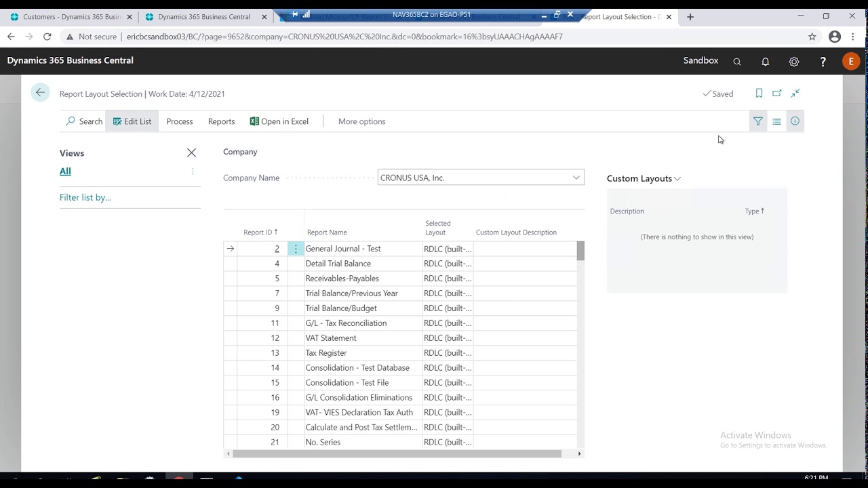Select the G/L - Tax Reconciliation row
The height and width of the screenshot is (488, 868).
pyautogui.click(x=400, y=323)
